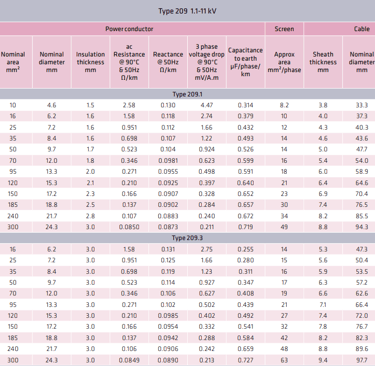Select the capacitance value 0.657
375x366 pixels.
pos(245,205)
